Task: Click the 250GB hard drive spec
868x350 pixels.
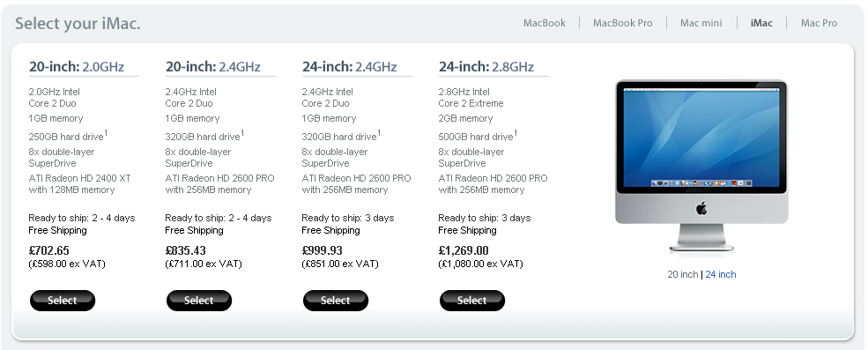Action: [68, 136]
